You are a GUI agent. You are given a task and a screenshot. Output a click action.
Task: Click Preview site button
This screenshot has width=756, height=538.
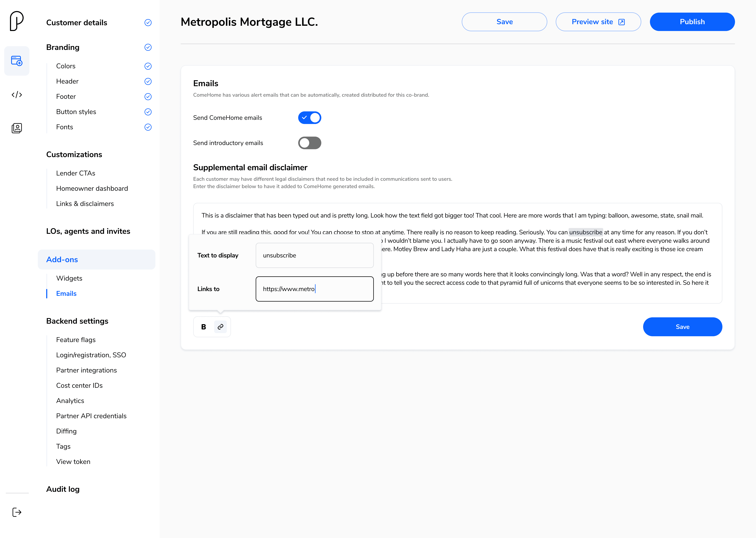598,22
